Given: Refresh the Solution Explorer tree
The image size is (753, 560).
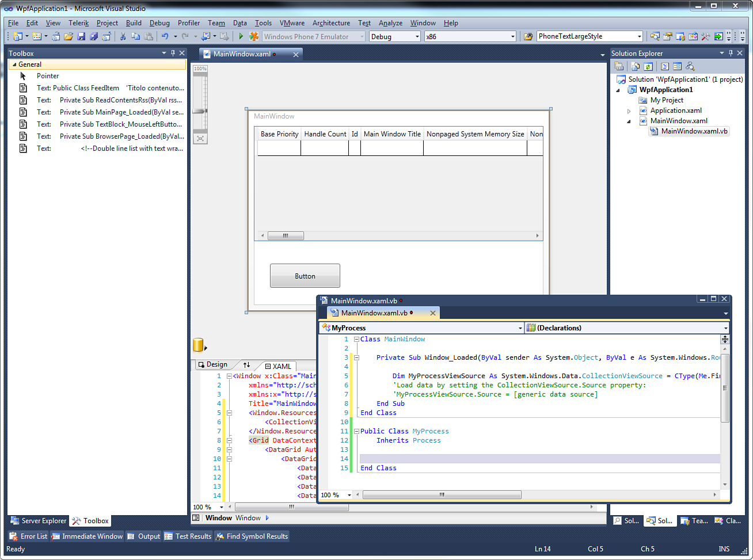Looking at the screenshot, I should [x=648, y=66].
